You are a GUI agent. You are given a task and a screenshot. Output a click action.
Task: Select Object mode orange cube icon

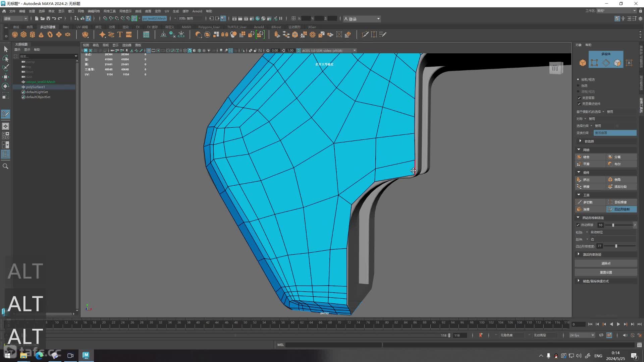point(583,63)
